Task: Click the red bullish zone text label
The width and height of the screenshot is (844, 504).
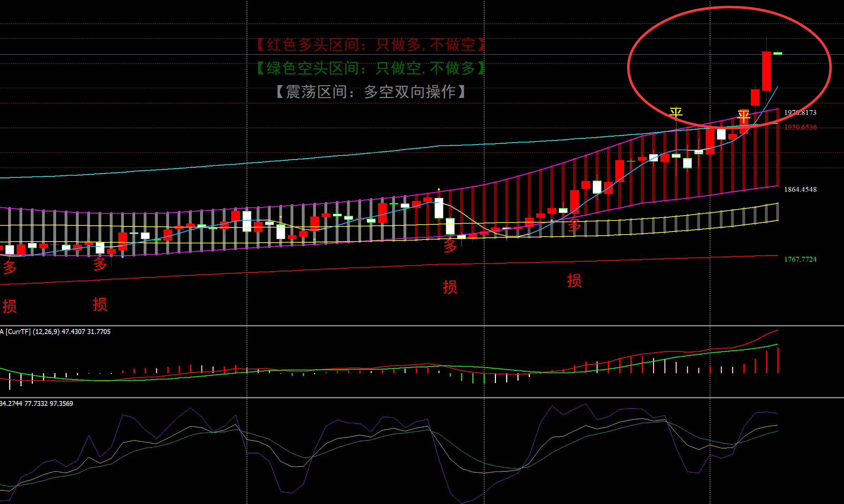Action: tap(371, 45)
